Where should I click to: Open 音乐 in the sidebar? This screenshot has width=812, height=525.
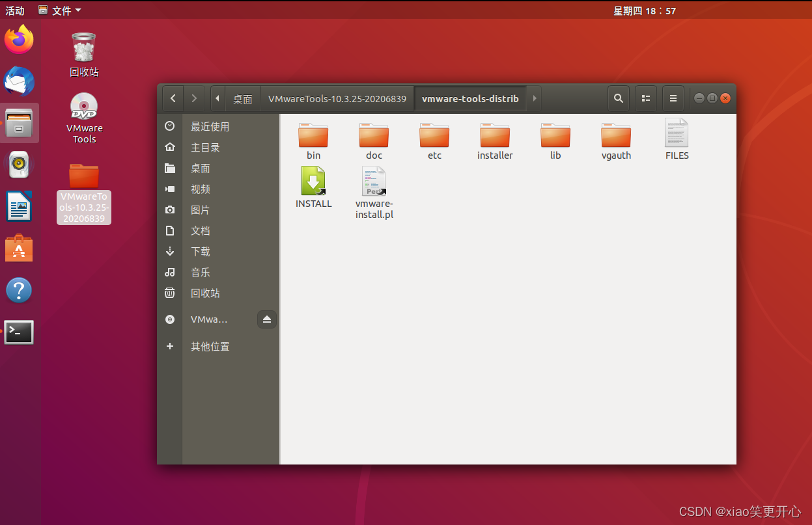click(x=219, y=272)
